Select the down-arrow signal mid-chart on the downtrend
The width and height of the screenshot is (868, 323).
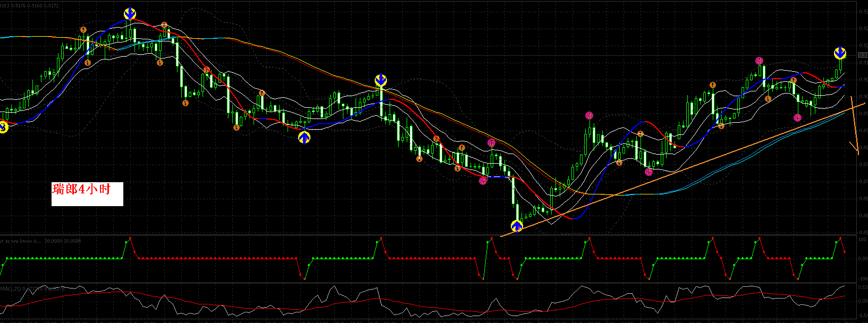tap(381, 80)
